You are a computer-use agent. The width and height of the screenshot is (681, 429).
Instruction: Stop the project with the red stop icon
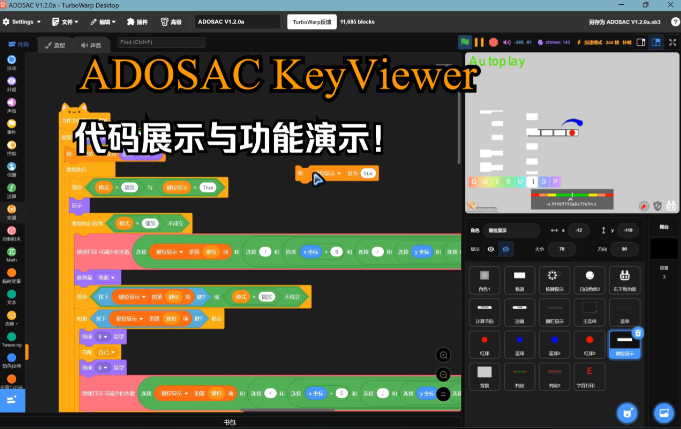pyautogui.click(x=493, y=42)
